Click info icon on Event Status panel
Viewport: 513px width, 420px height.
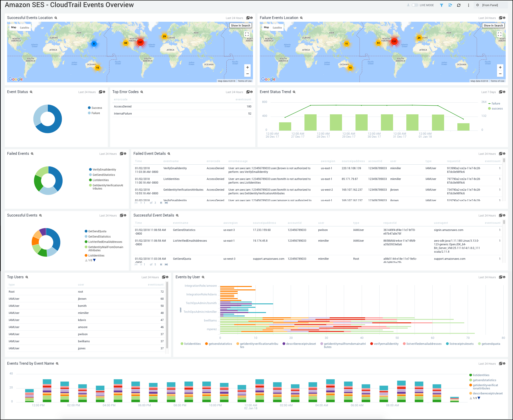tap(104, 92)
